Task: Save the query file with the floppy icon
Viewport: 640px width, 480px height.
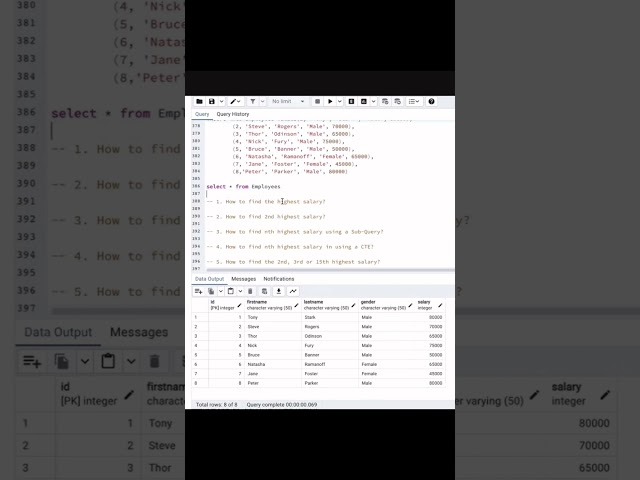Action: [211, 102]
